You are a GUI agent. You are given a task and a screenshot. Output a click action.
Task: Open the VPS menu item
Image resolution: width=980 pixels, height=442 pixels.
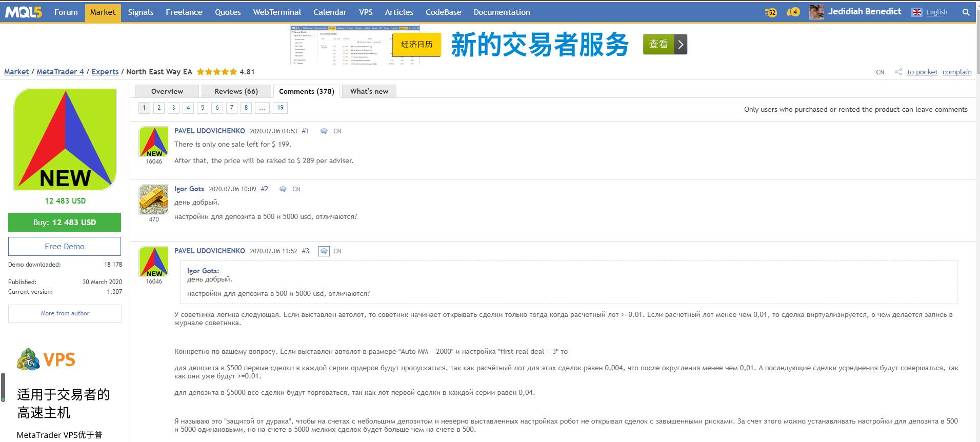pyautogui.click(x=366, y=12)
